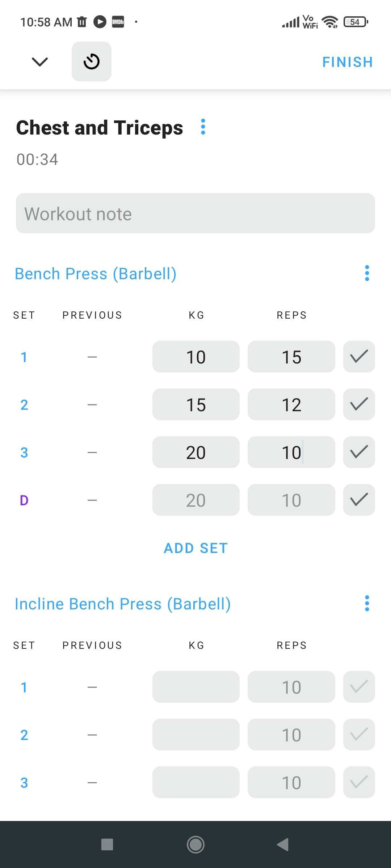Screen dimensions: 391x868
Task: Toggle Bench Press set 2 checkmark
Action: coord(358,405)
